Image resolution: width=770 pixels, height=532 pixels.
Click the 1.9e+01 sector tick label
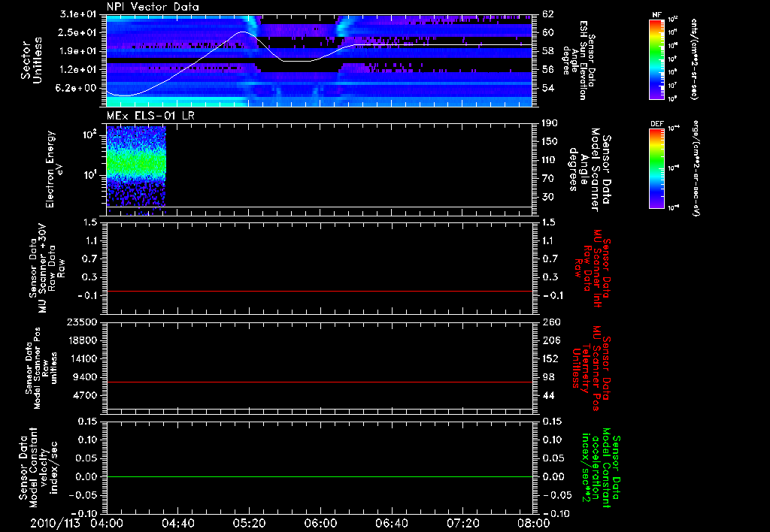click(x=78, y=51)
